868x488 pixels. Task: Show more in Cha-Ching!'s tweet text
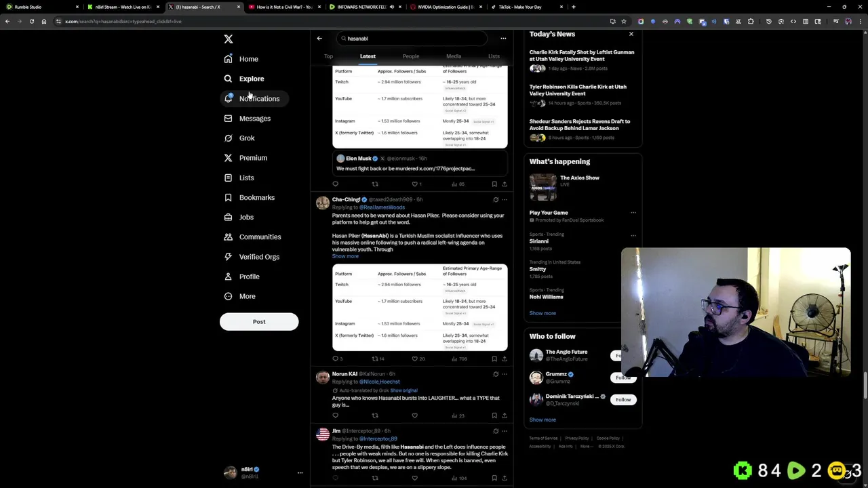point(345,256)
